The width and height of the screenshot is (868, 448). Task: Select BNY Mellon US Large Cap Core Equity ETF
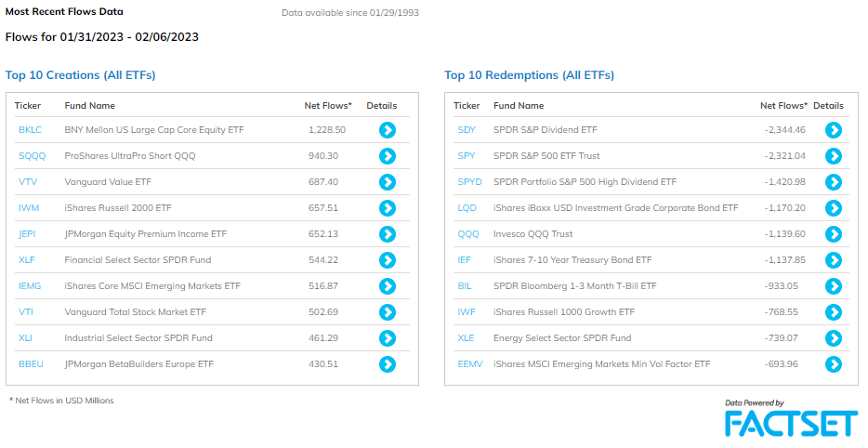pos(154,130)
